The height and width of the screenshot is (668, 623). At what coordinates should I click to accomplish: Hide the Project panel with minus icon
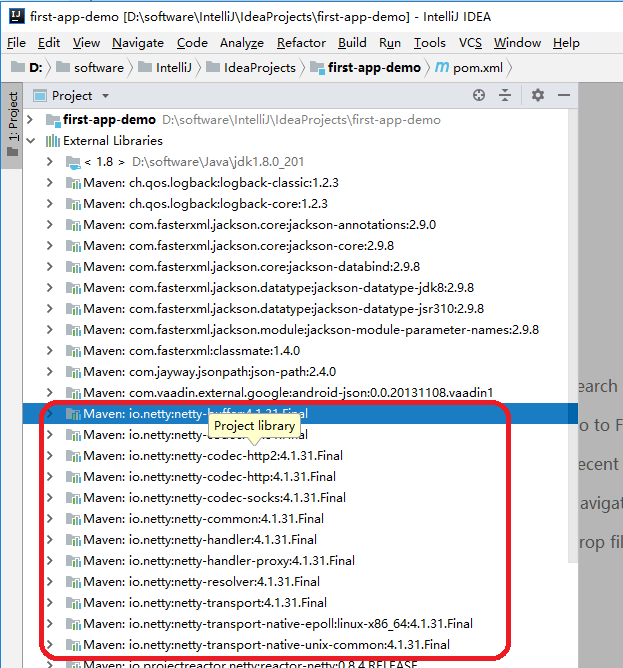564,95
